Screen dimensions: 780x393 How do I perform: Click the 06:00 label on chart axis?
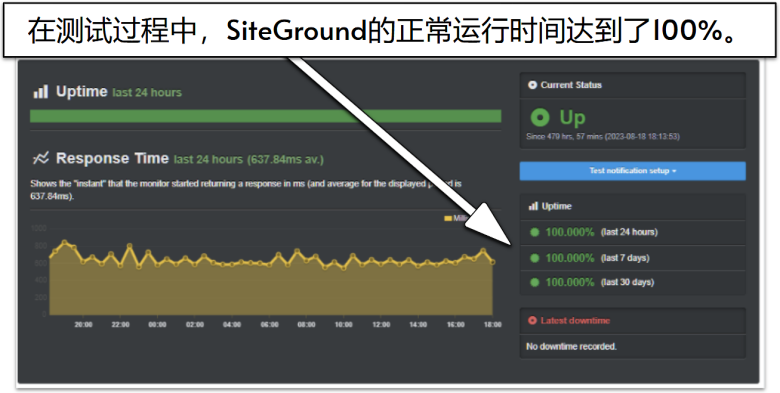tap(269, 324)
